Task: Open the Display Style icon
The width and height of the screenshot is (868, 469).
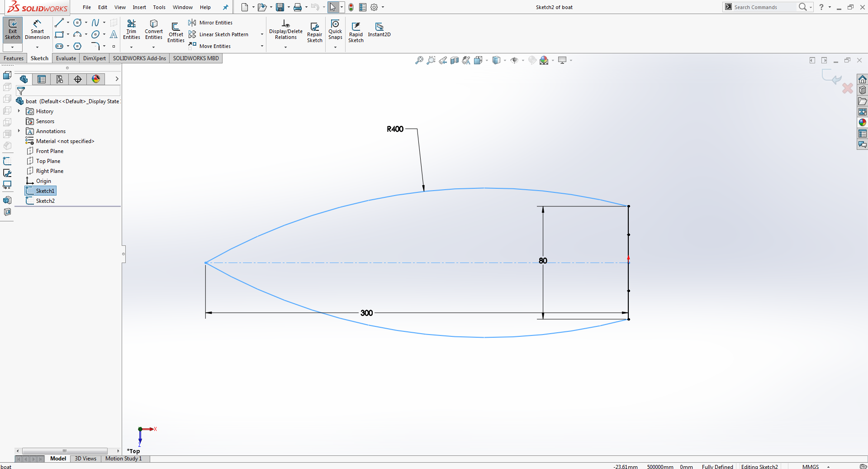Action: 496,60
